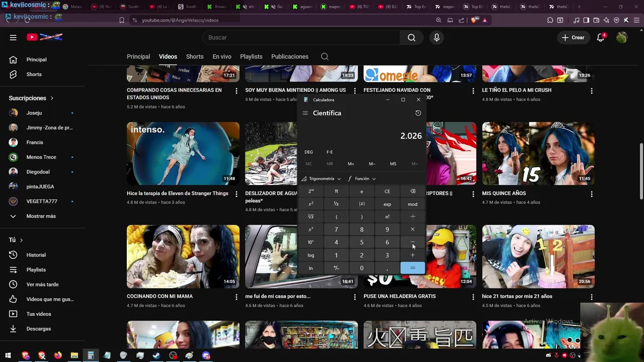This screenshot has width=644, height=362.
Task: Start voice search with microphone icon
Action: pyautogui.click(x=436, y=38)
